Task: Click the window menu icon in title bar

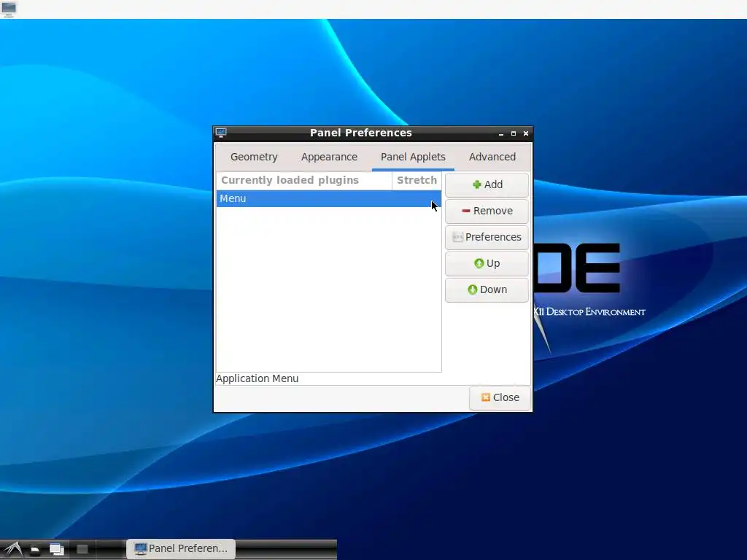Action: pos(220,133)
